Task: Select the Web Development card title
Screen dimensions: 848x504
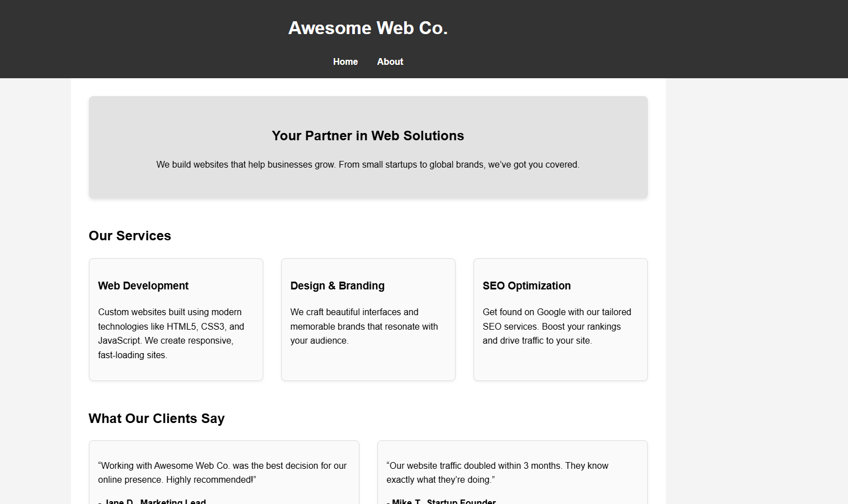Action: coord(143,286)
